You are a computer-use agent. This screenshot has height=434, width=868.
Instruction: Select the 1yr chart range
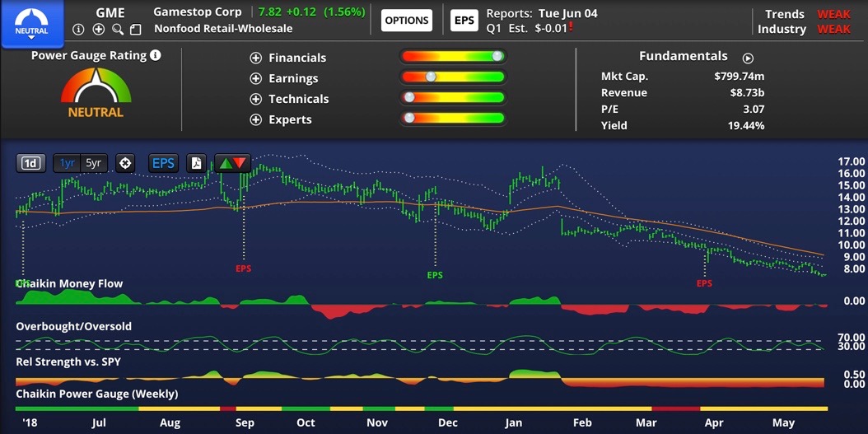[67, 163]
